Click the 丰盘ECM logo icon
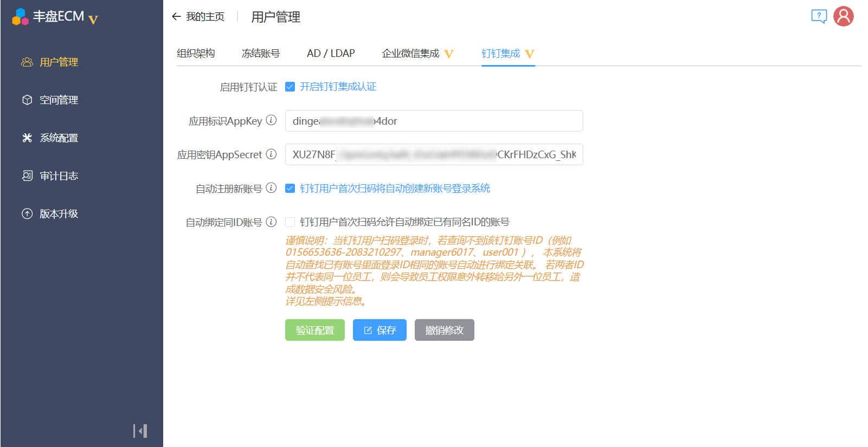 (20, 17)
